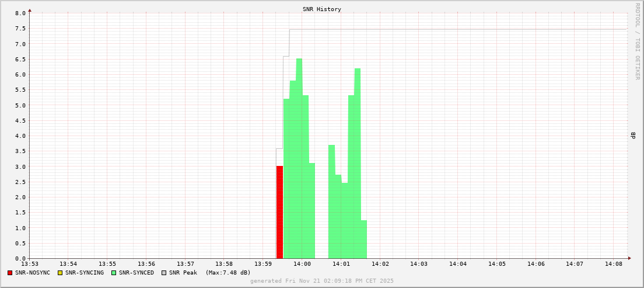Click the yellow SNR-SYNCING legend swatch
This screenshot has height=288, width=644.
(60, 273)
